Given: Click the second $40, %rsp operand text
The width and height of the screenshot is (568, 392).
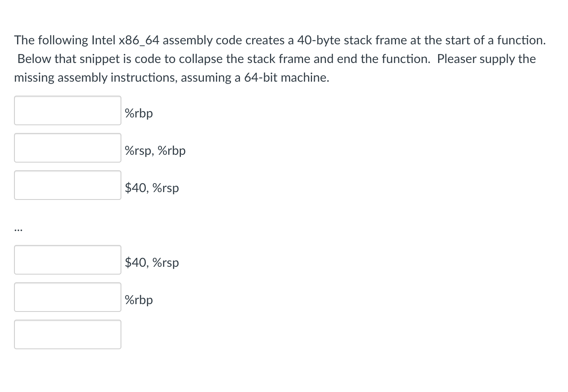Looking at the screenshot, I should coord(152,262).
